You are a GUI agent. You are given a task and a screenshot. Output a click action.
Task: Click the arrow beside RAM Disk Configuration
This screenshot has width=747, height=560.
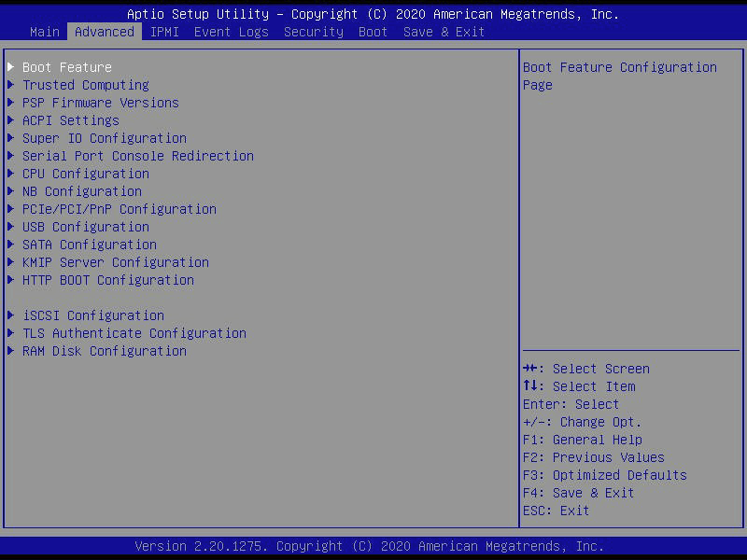[x=11, y=351]
